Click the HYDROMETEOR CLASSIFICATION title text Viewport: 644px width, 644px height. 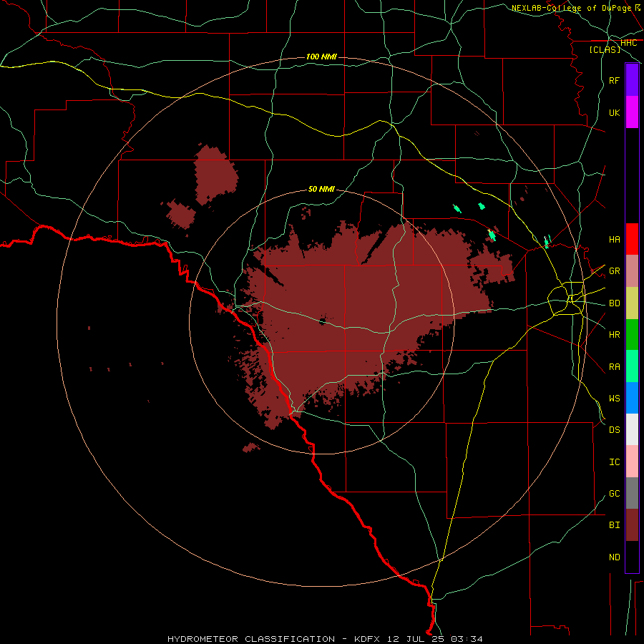[253, 639]
